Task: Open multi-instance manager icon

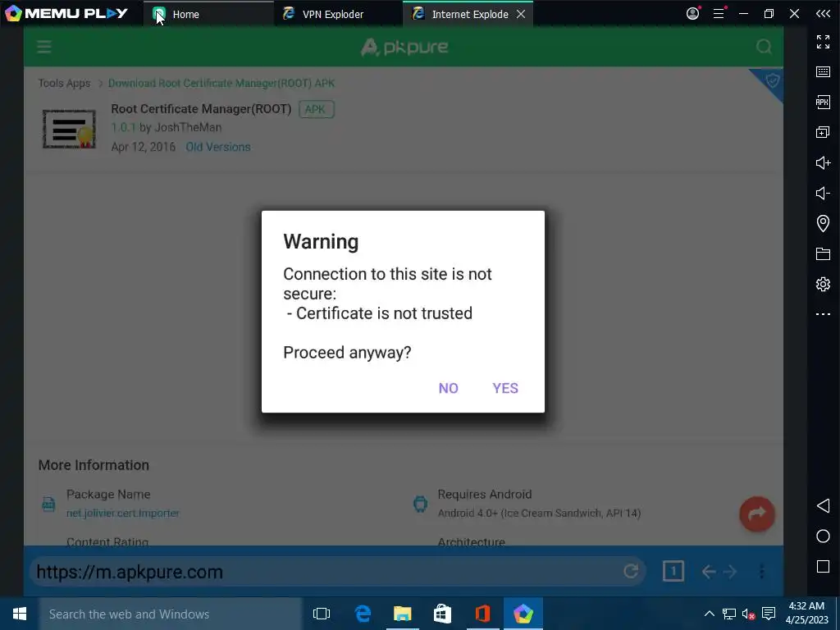Action: pyautogui.click(x=823, y=132)
